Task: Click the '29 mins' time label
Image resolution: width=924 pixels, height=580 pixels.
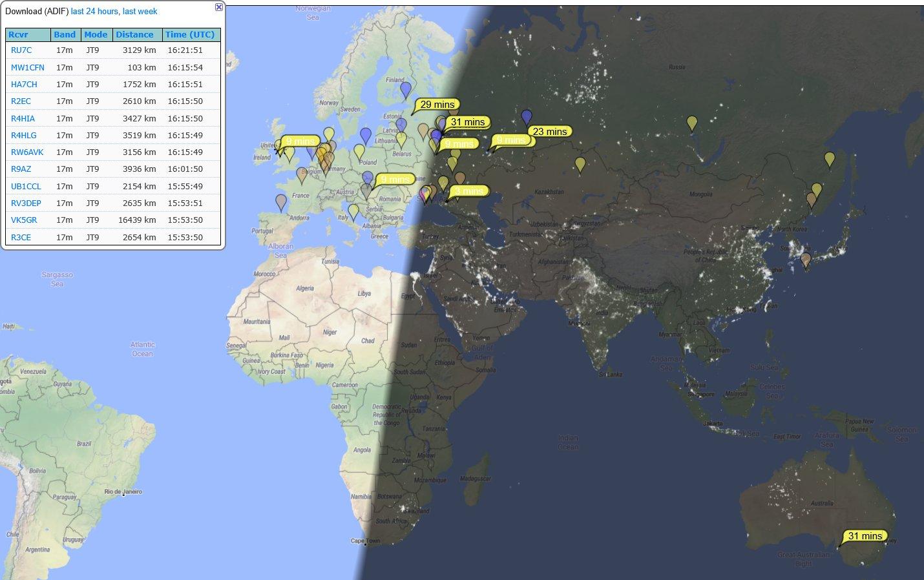Action: (437, 104)
